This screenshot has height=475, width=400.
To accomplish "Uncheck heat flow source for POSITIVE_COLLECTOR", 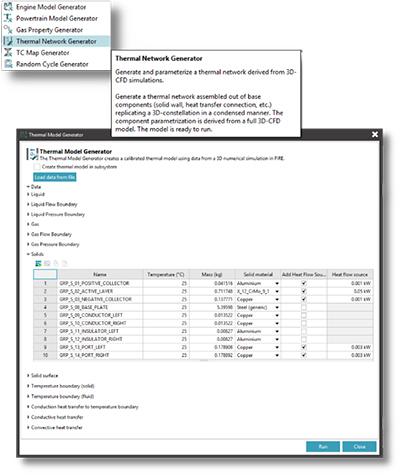I will (x=304, y=283).
